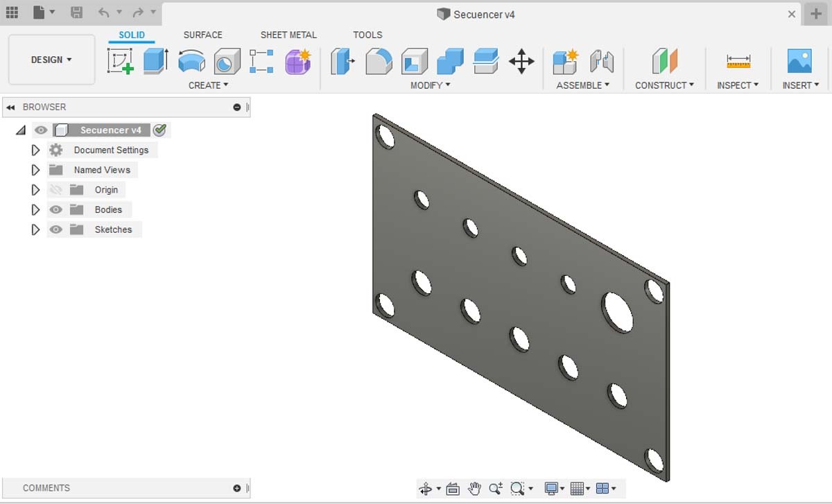Select the Extrude tool
This screenshot has width=832, height=504.
tap(155, 61)
